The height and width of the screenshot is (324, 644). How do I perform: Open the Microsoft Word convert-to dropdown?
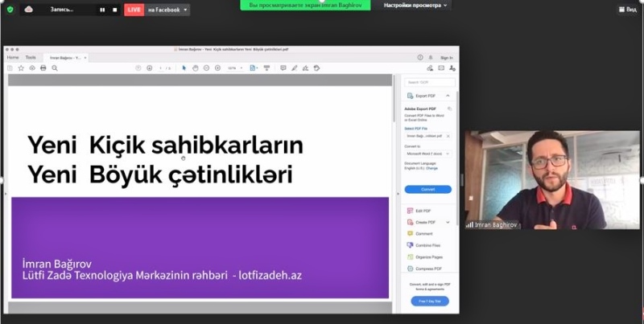click(x=428, y=154)
